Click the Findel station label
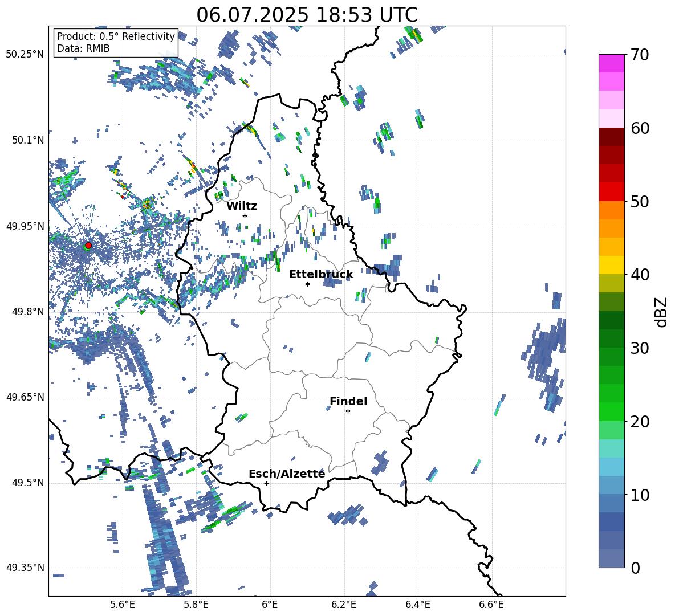 348,401
